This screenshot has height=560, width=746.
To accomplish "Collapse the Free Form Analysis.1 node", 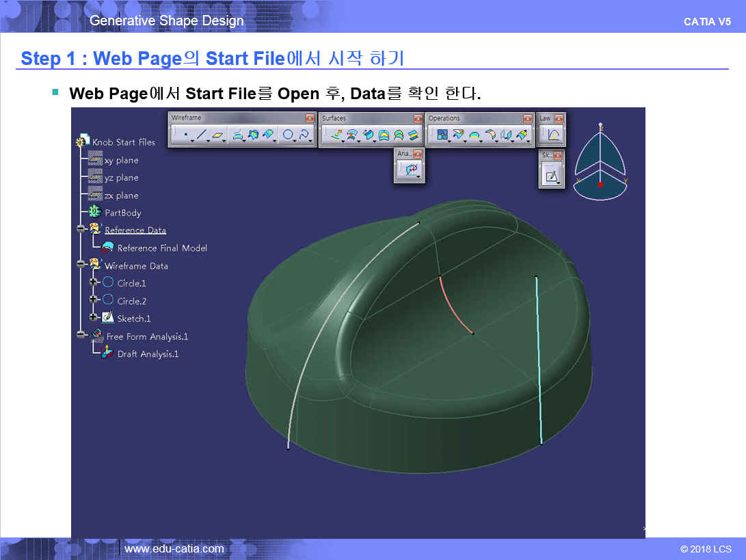I will [81, 335].
